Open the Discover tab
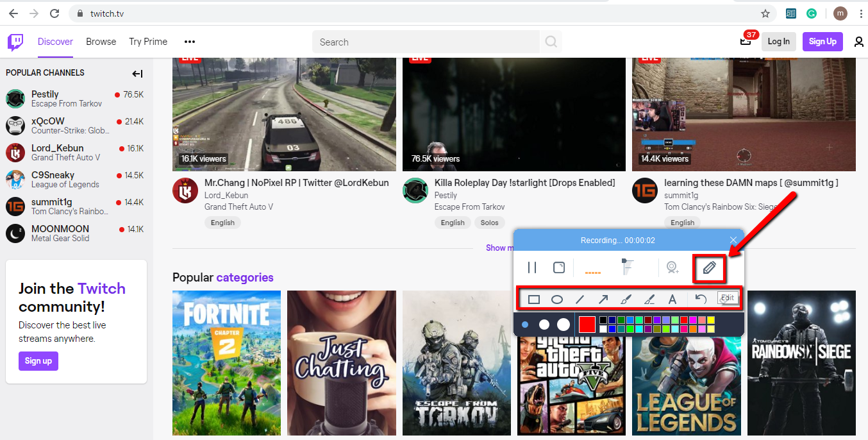Viewport: 868px width, 440px height. click(x=55, y=41)
